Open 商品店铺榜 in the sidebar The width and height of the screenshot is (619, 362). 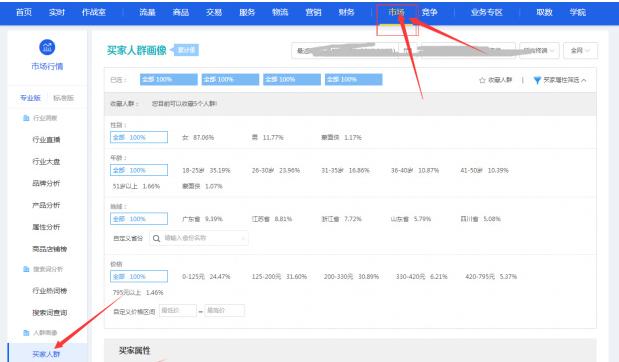(x=50, y=249)
